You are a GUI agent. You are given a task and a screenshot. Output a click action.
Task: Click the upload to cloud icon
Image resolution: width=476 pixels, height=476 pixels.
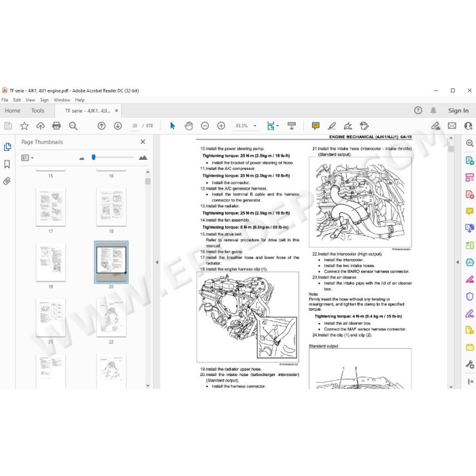pyautogui.click(x=40, y=126)
